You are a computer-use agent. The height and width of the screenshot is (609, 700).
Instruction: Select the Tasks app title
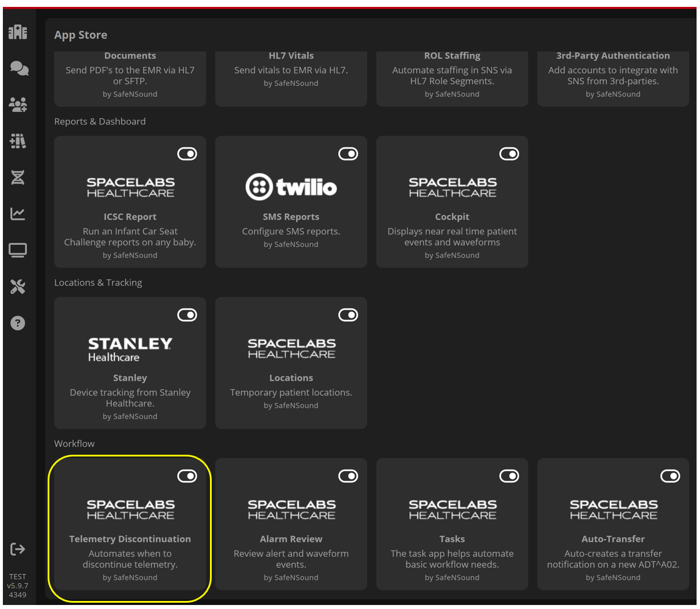[x=452, y=539]
